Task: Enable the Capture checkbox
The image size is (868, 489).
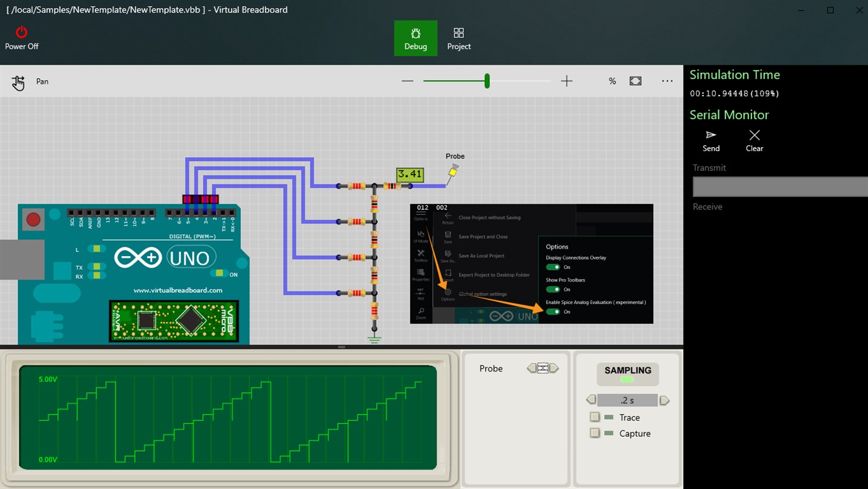Action: (594, 433)
